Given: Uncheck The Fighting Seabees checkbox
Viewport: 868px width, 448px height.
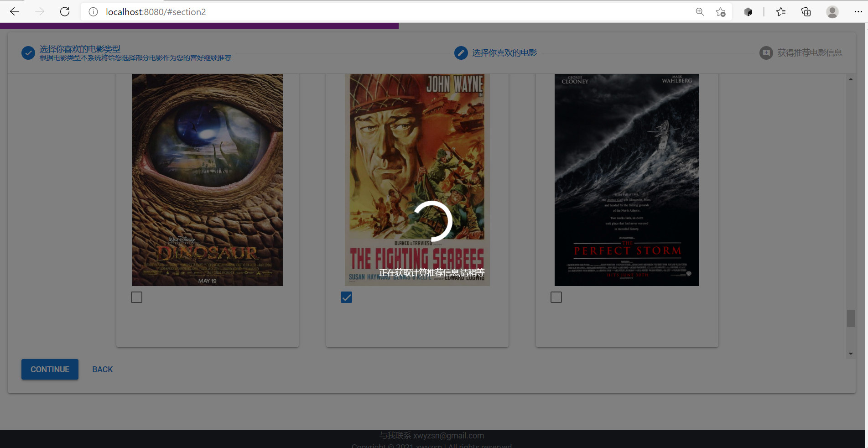Looking at the screenshot, I should pos(346,297).
